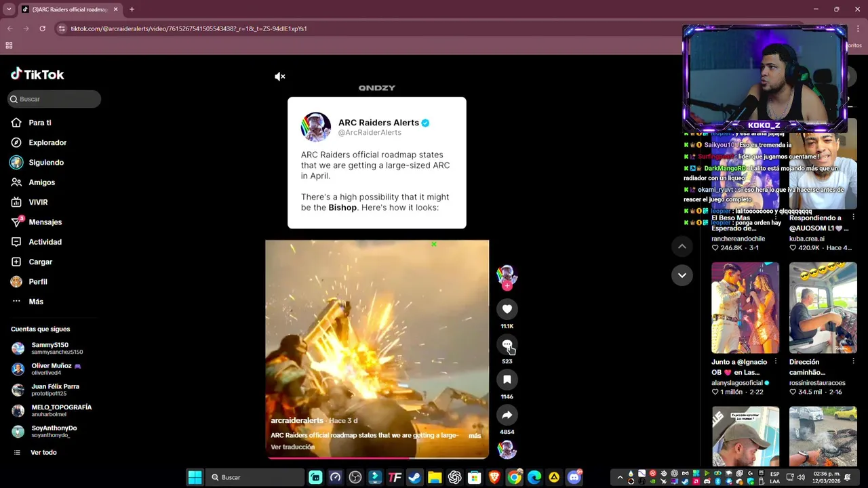Image resolution: width=868 pixels, height=488 pixels.
Task: Unmute the TikTok video sound
Action: pos(279,77)
